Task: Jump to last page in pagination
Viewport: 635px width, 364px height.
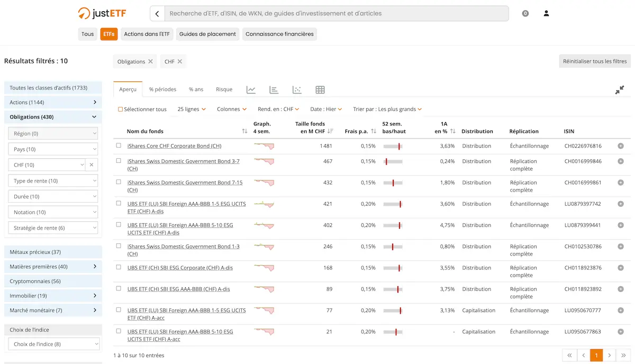Action: click(623, 356)
